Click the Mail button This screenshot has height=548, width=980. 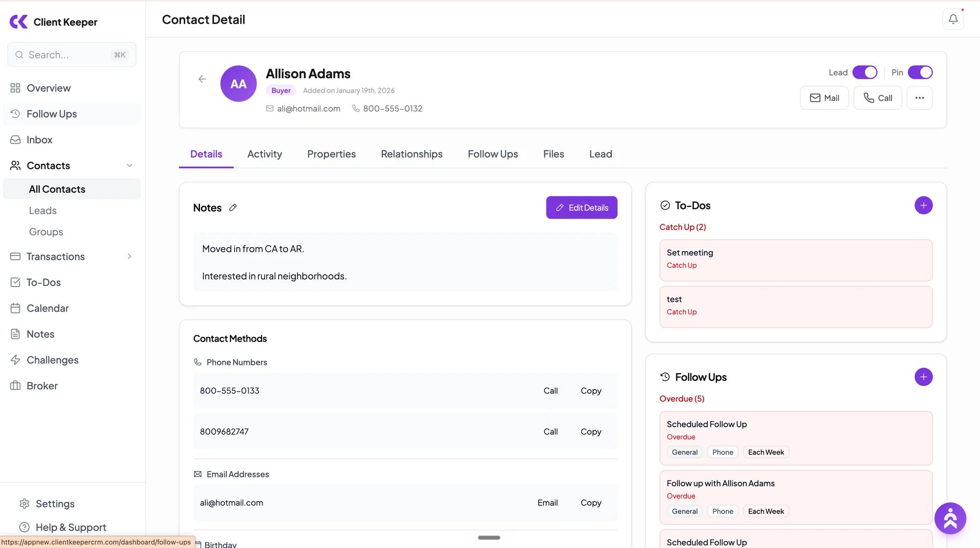[x=824, y=98]
